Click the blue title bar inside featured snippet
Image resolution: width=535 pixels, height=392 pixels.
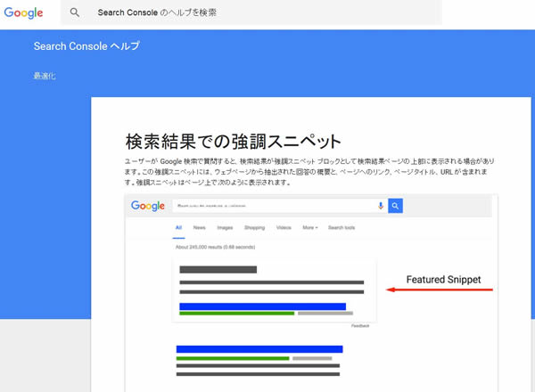tap(262, 306)
